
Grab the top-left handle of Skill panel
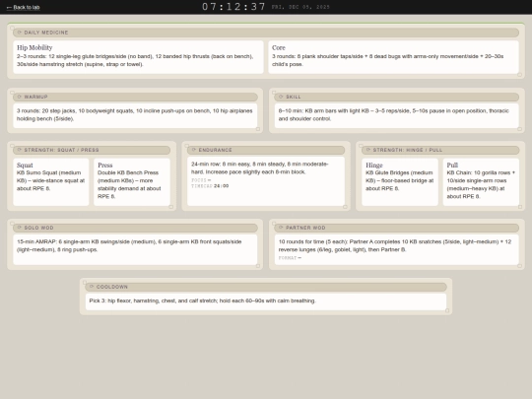274,93
